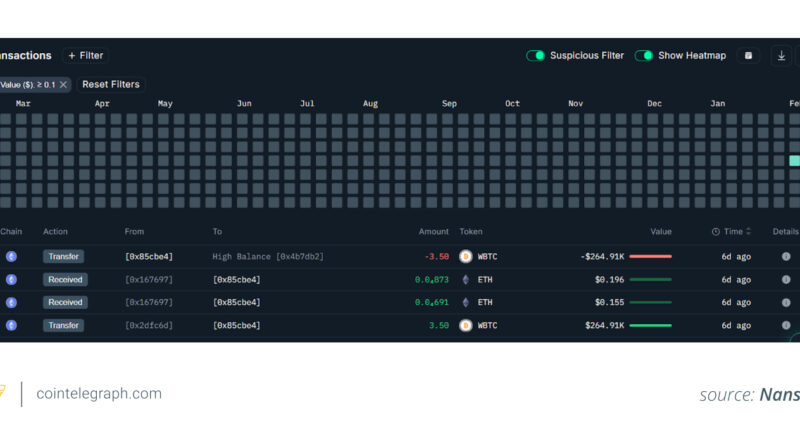This screenshot has height=445, width=800.
Task: Click the red value bar for -$264.91K
Action: 650,257
